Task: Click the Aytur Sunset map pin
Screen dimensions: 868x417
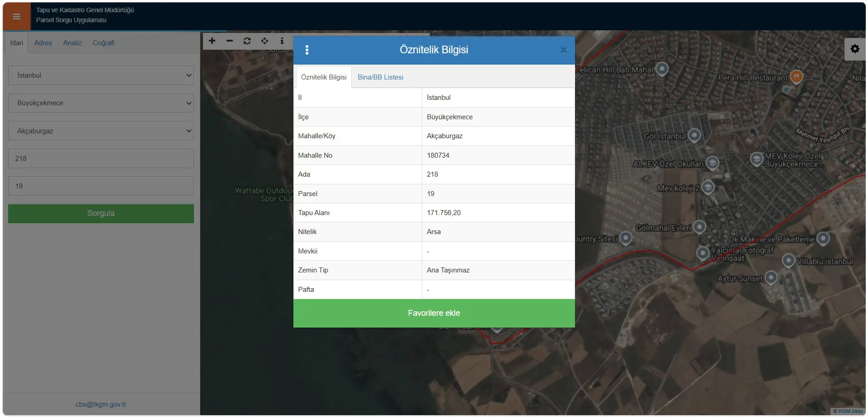Action: coord(771,277)
